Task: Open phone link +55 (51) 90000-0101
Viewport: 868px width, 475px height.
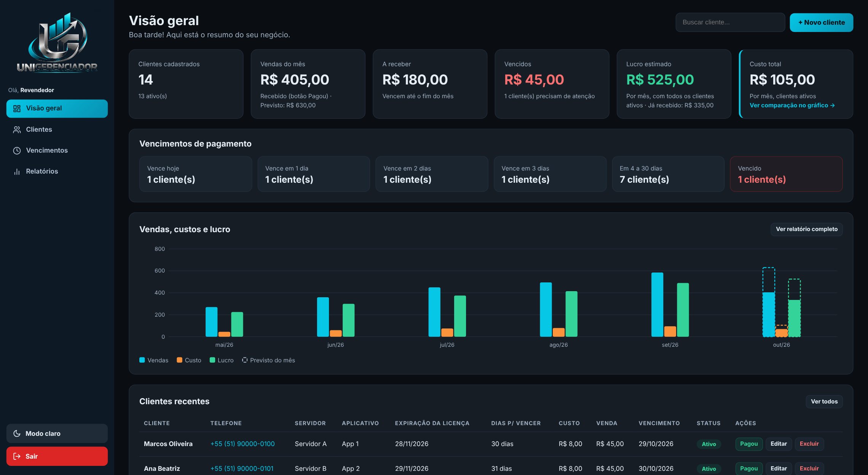Action: click(x=242, y=469)
